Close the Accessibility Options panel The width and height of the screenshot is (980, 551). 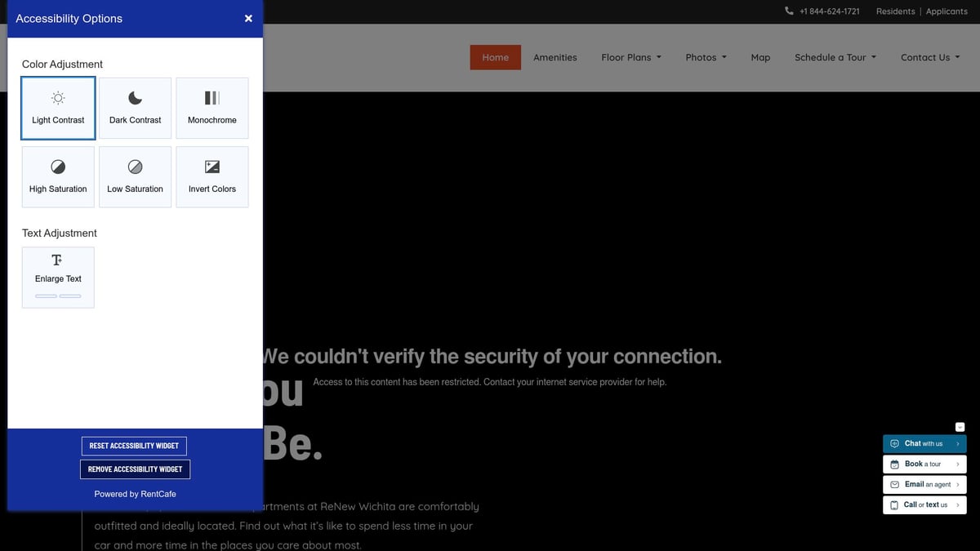coord(248,19)
